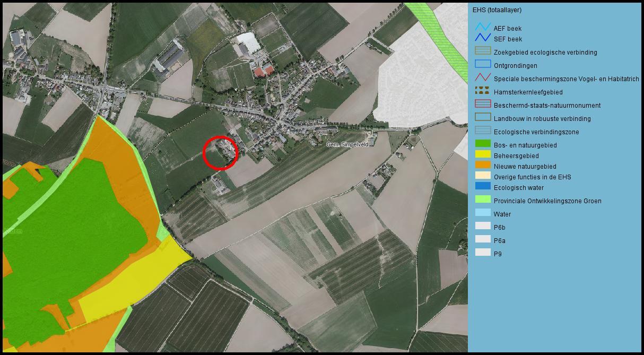Select the Beschermd-staats-natuurmonument hatched symbol
The height and width of the screenshot is (355, 644).
[483, 104]
